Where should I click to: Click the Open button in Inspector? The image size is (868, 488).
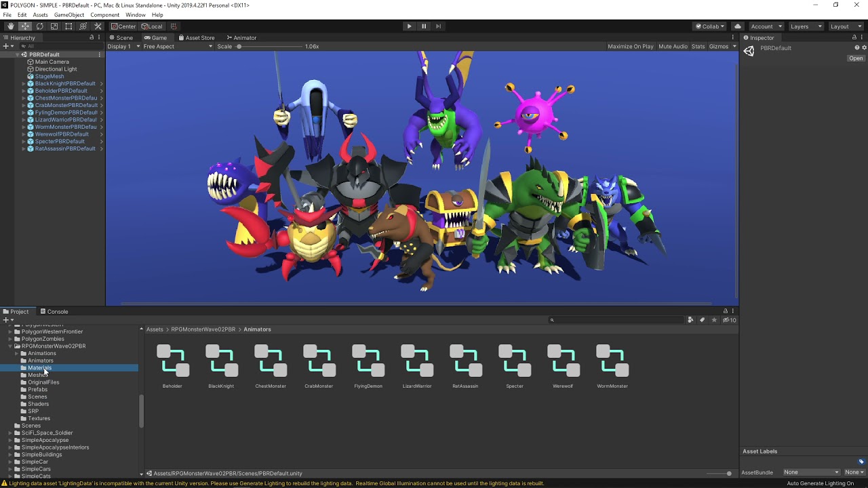point(856,58)
